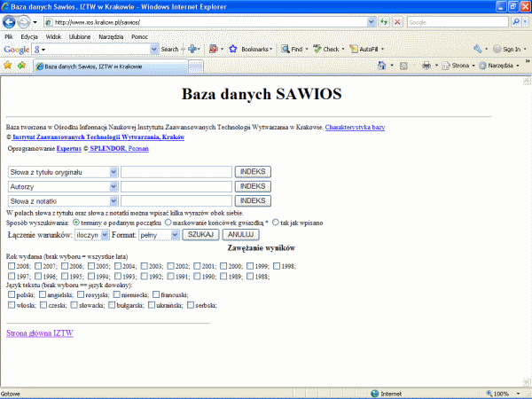The height and width of the screenshot is (399, 532).
Task: Click the Google search box at top right
Action: 458,22
